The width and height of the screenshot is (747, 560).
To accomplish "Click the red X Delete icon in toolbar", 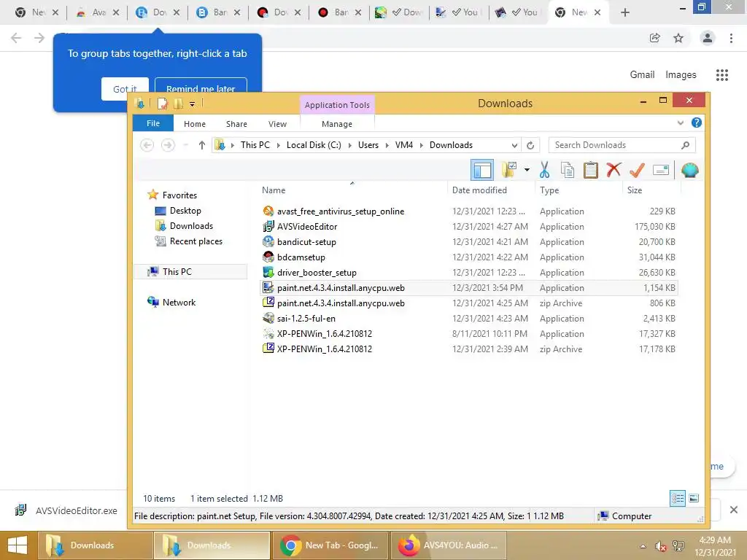I will coord(614,169).
